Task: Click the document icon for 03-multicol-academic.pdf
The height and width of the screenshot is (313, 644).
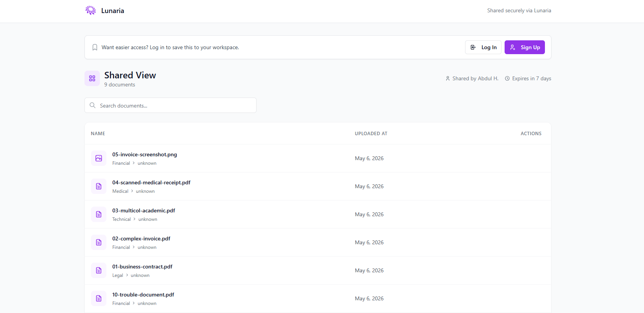Action: click(99, 214)
